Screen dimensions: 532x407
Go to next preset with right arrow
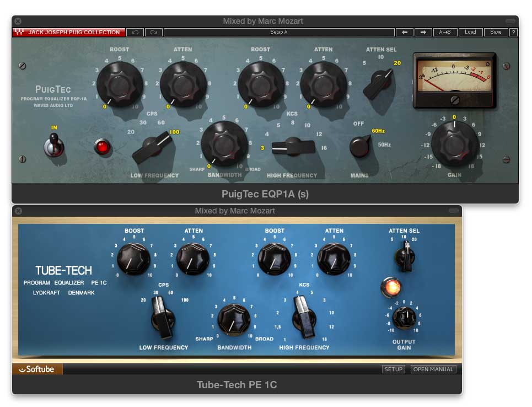[x=423, y=32]
